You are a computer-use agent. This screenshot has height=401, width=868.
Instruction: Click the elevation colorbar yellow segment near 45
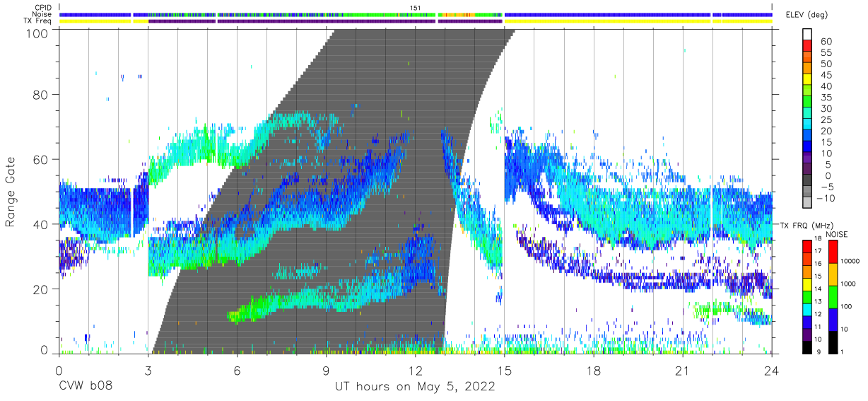(x=808, y=80)
